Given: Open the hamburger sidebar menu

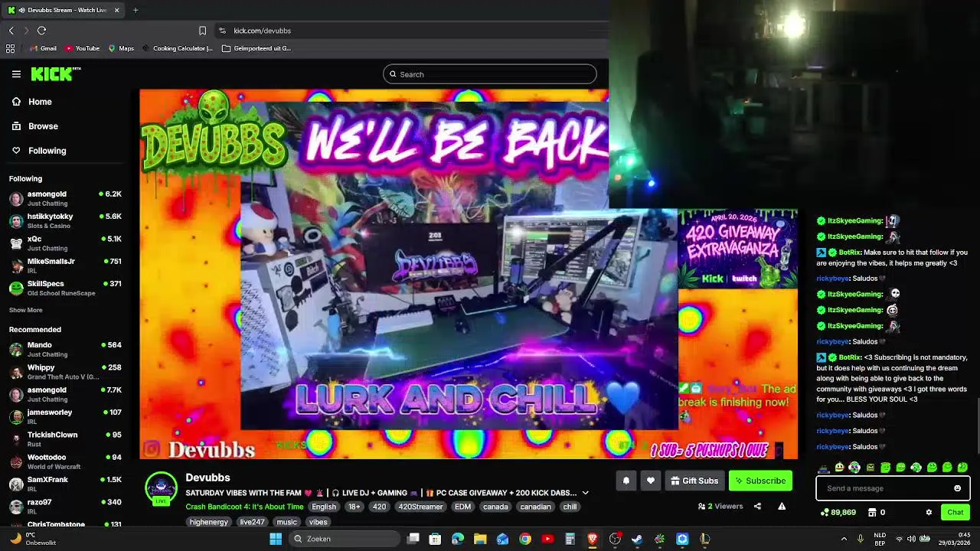Looking at the screenshot, I should 16,74.
